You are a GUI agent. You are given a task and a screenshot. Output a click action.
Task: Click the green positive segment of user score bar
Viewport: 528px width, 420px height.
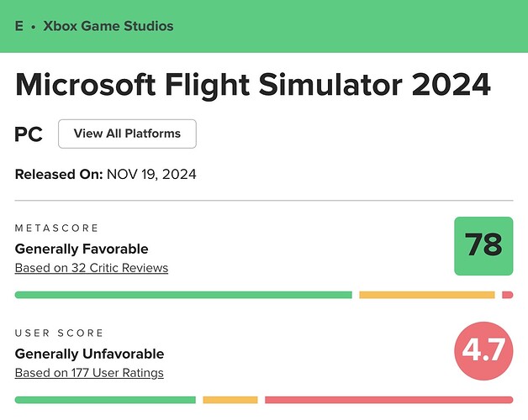tap(105, 400)
